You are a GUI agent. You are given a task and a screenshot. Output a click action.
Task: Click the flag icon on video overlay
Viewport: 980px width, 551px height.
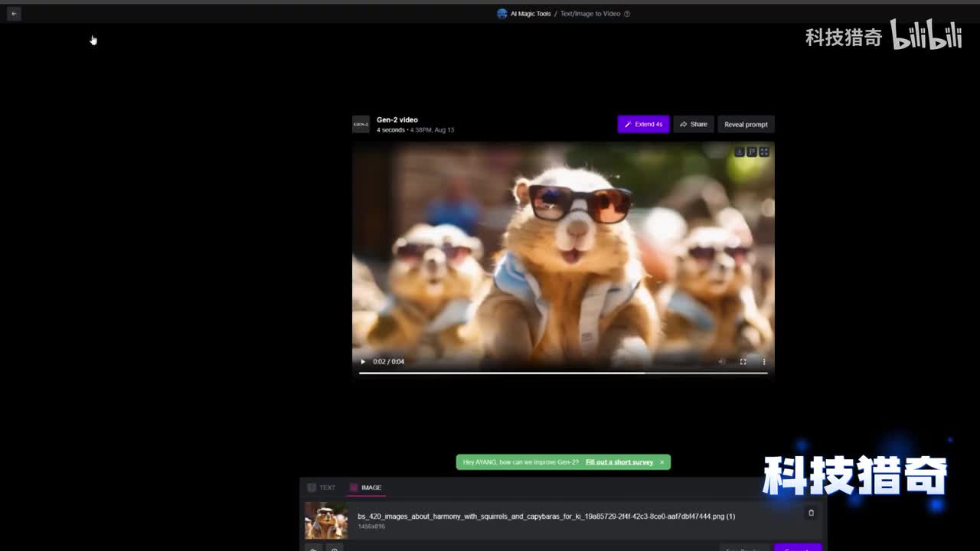click(751, 152)
